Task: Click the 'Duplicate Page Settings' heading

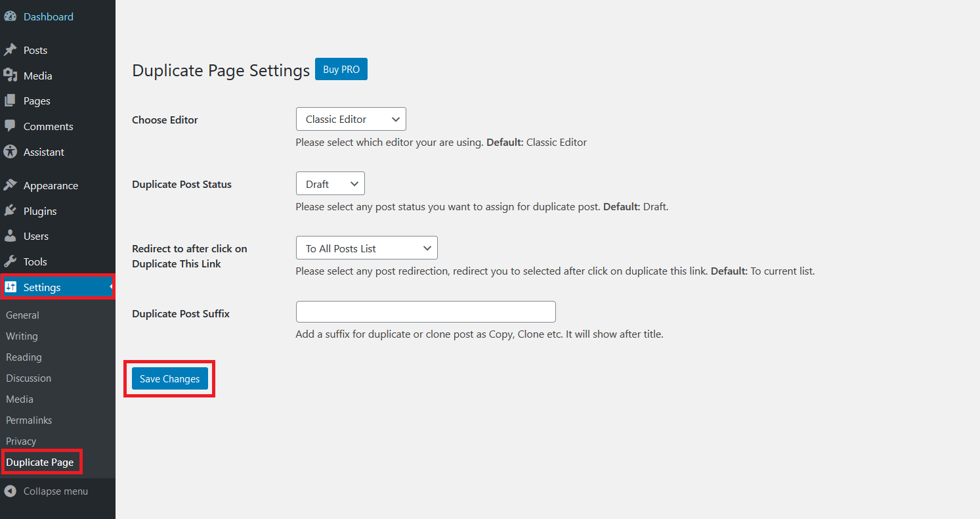Action: (x=221, y=70)
